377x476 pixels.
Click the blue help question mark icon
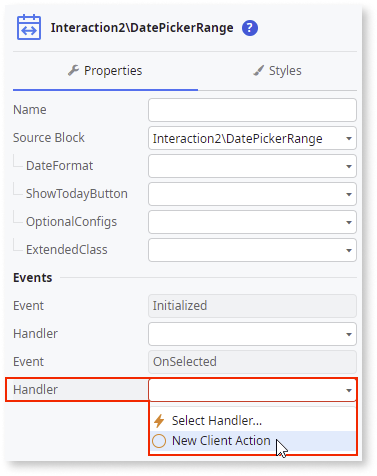(x=250, y=28)
